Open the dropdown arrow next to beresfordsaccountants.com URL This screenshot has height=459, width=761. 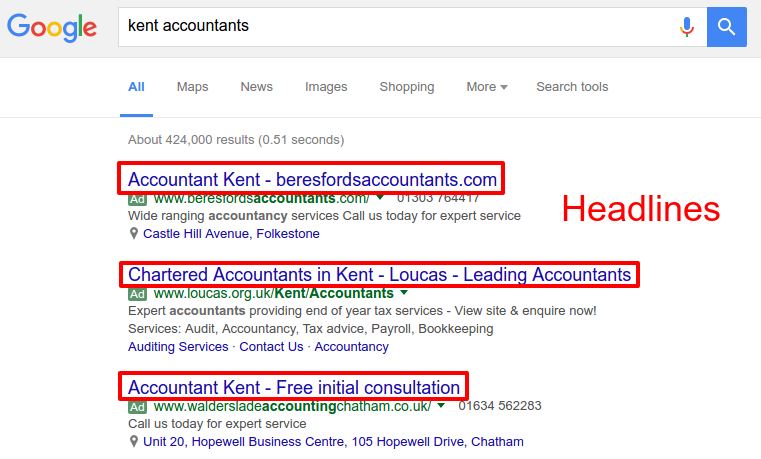tap(380, 198)
